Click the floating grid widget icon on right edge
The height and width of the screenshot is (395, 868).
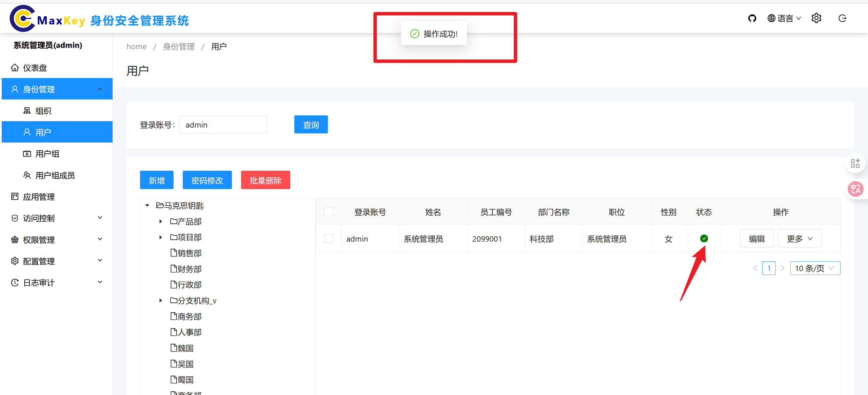pyautogui.click(x=855, y=163)
